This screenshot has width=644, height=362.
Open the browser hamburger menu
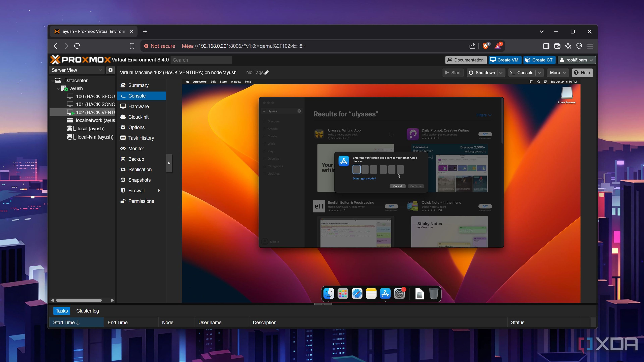click(590, 46)
